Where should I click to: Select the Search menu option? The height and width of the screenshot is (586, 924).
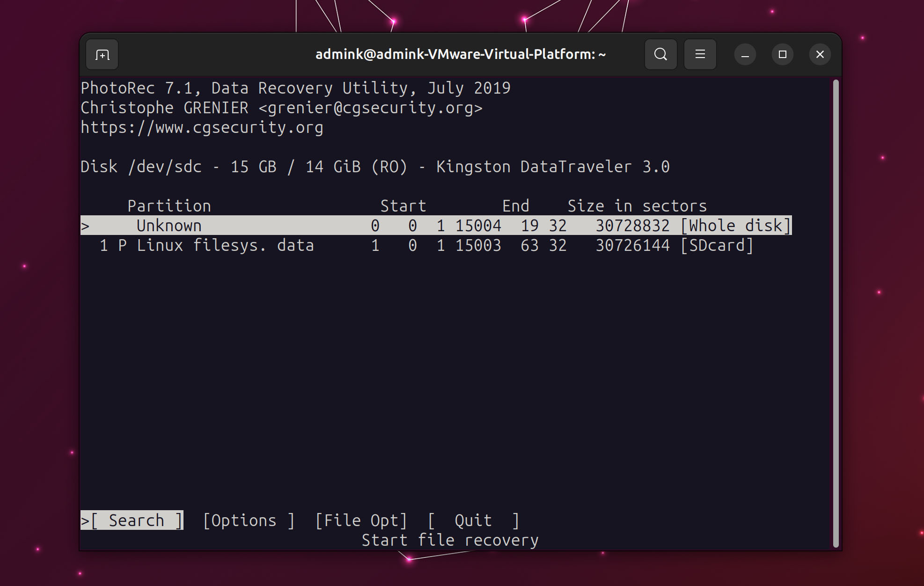(132, 520)
